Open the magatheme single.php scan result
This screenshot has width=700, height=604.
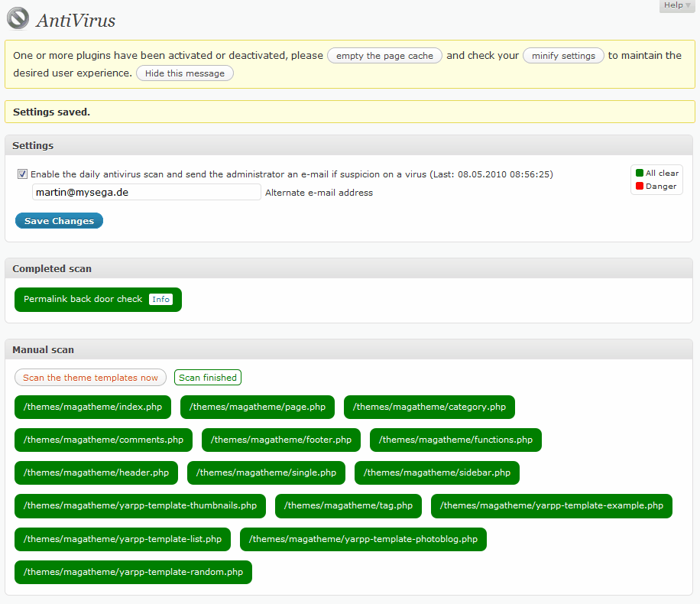(266, 472)
